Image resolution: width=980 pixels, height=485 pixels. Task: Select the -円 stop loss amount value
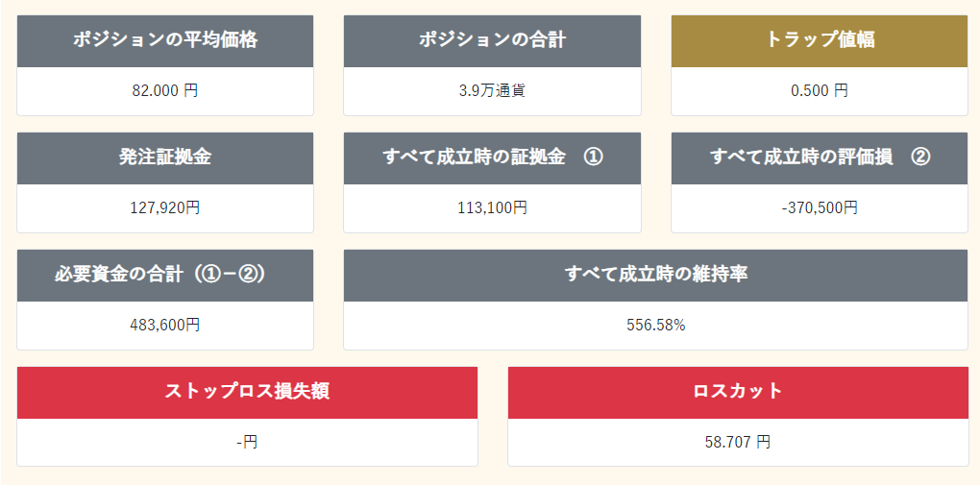247,443
